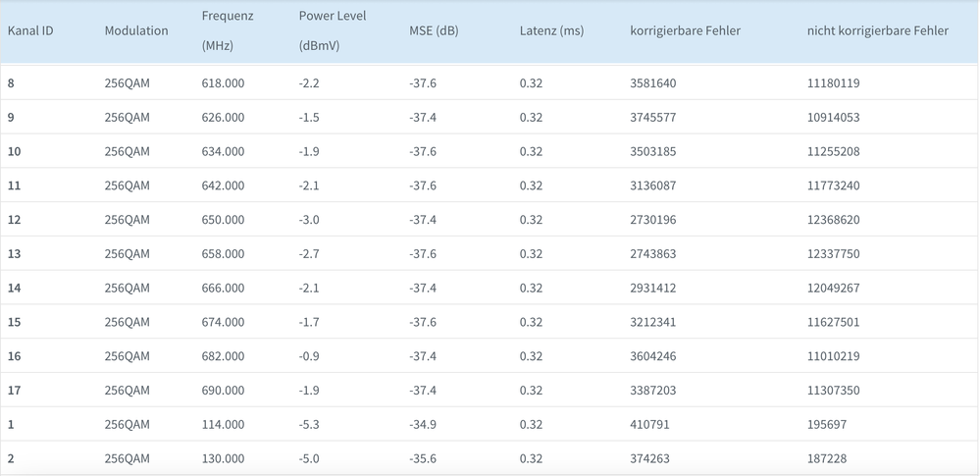
Task: Click power level -3.0
Action: (309, 220)
